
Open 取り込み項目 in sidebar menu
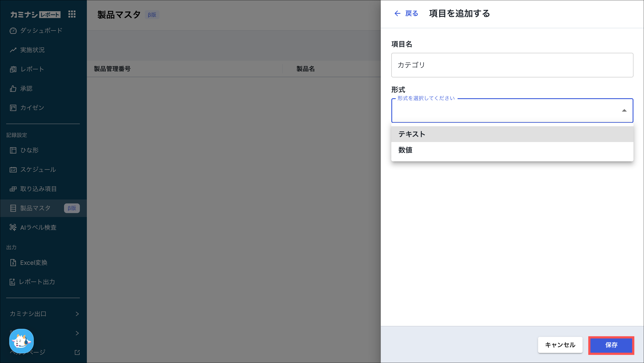click(x=39, y=189)
